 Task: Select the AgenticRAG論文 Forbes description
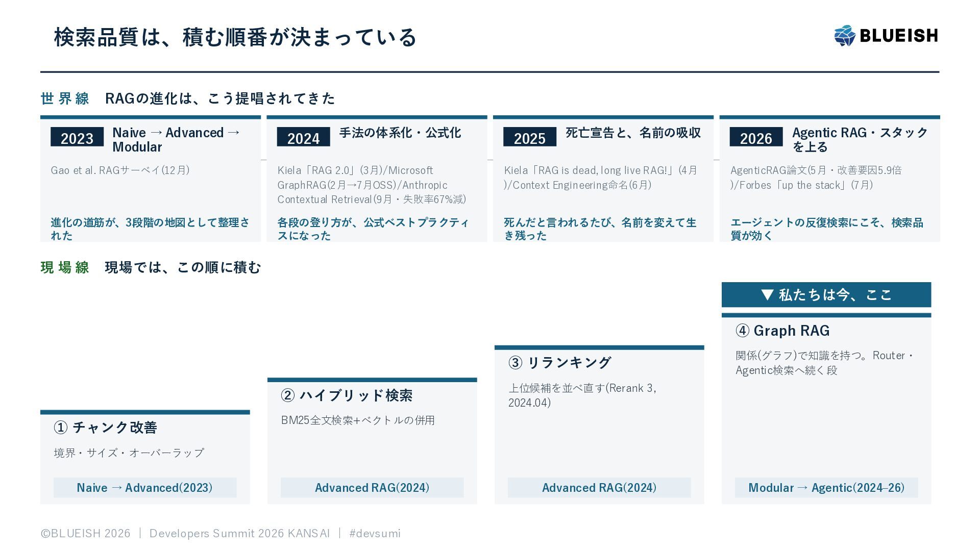coord(816,178)
